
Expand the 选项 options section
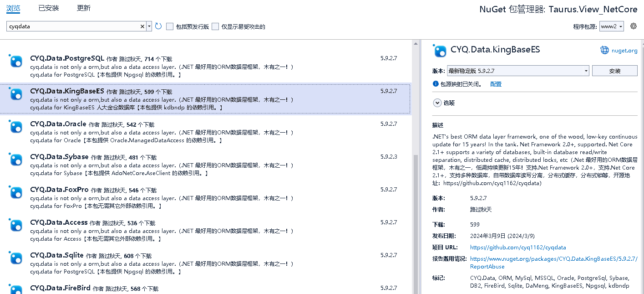click(437, 103)
